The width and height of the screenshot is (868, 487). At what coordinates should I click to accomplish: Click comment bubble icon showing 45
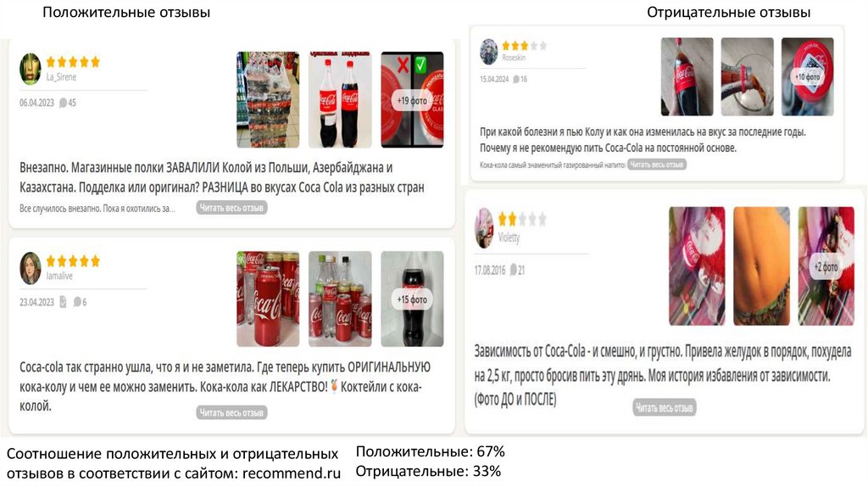click(x=63, y=103)
